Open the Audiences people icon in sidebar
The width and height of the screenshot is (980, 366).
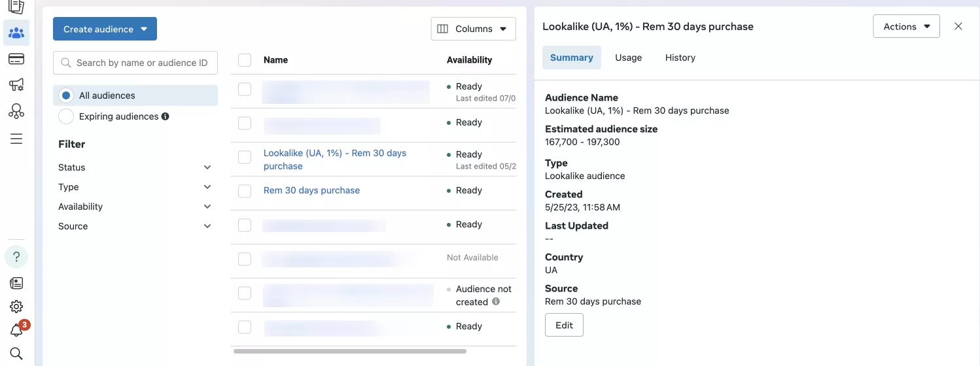(16, 33)
